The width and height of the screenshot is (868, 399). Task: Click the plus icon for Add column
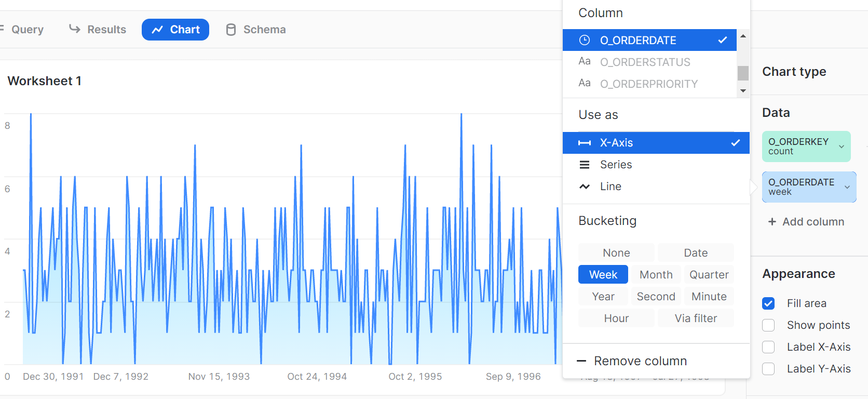772,222
